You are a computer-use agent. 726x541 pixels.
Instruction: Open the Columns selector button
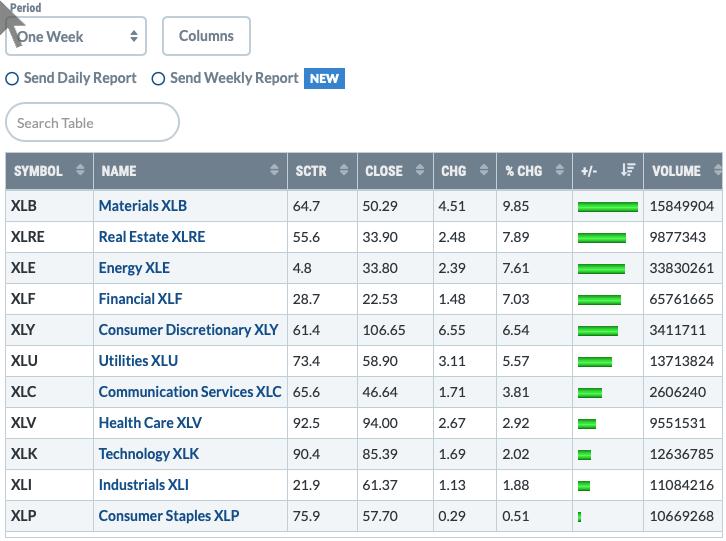[206, 36]
